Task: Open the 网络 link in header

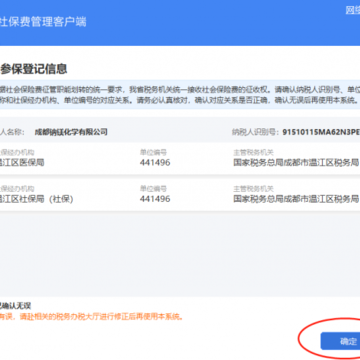Action: [x=353, y=10]
